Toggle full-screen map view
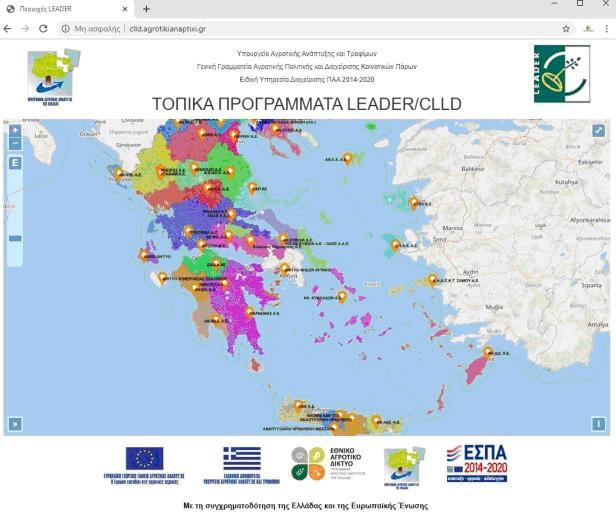Screen dimensions: 616x515 (x=599, y=130)
